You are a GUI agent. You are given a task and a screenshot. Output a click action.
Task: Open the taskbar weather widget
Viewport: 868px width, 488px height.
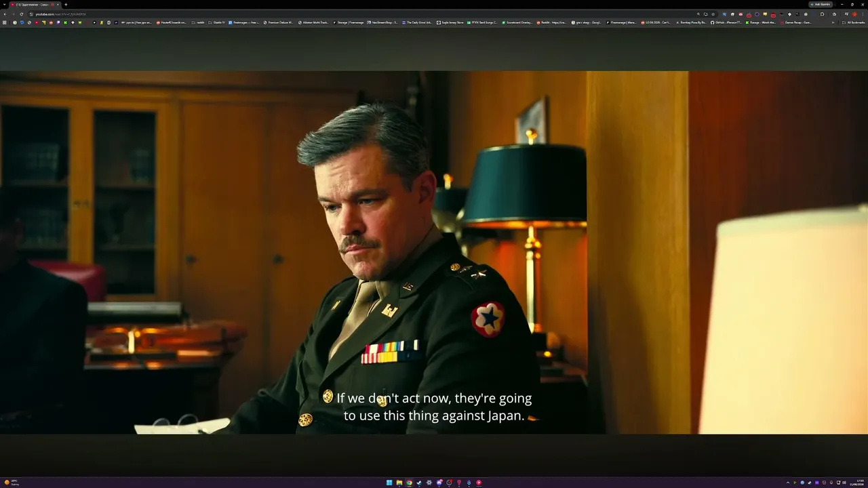pos(12,483)
